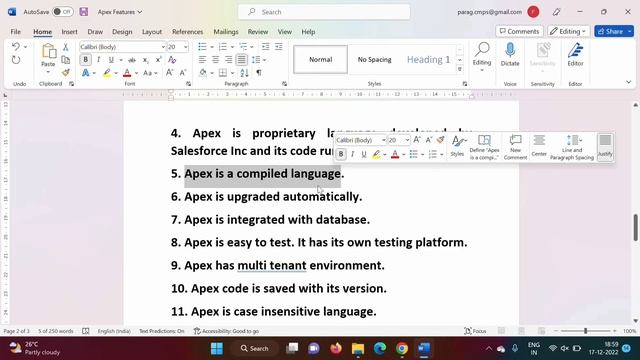Adjust the zoom slider in status bar

pos(585,331)
